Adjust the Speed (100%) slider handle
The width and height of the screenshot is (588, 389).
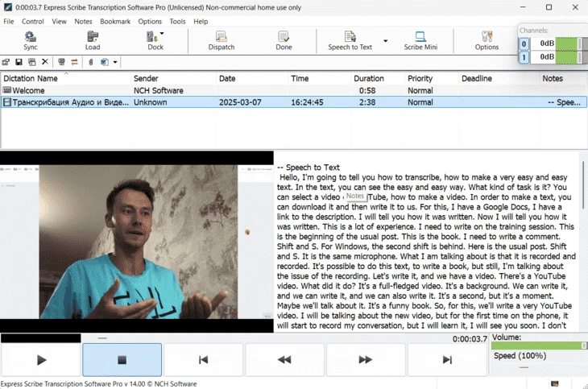coord(524,367)
